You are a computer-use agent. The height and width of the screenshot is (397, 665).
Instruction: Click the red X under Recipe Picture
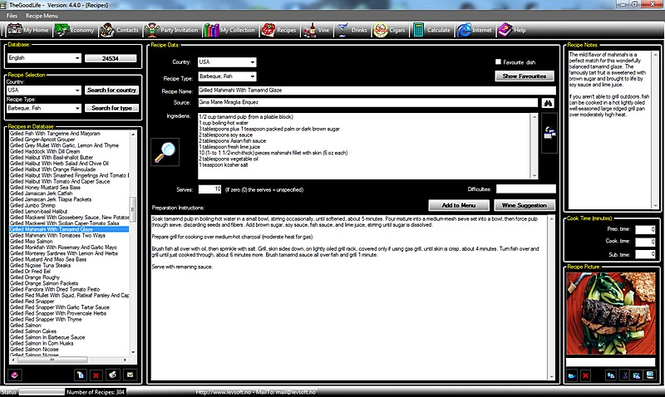point(585,375)
